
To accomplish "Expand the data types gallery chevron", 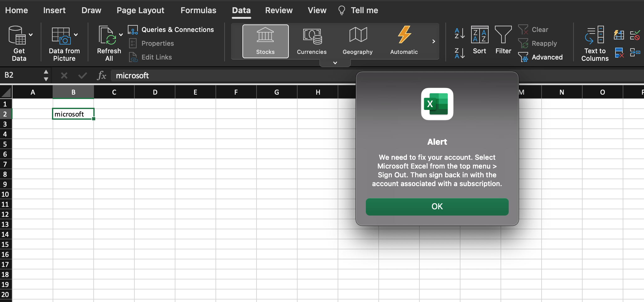I will 335,63.
